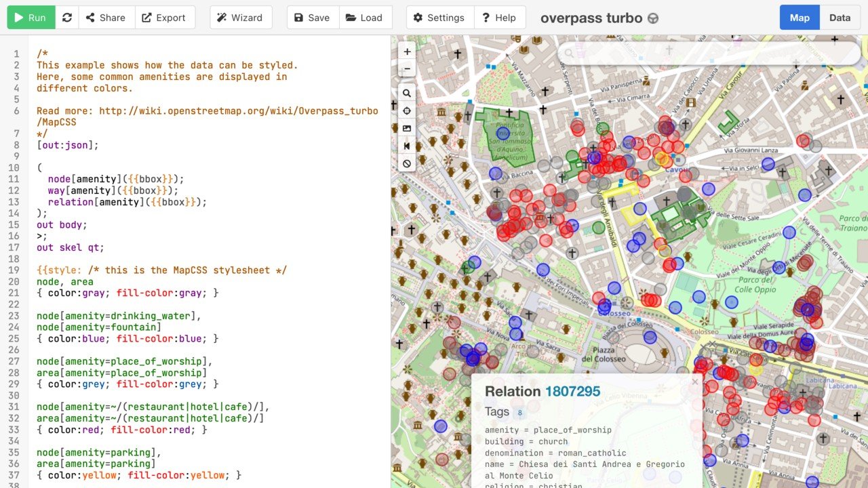Rerun the query with the refresh icon
868x488 pixels.
[x=66, y=18]
